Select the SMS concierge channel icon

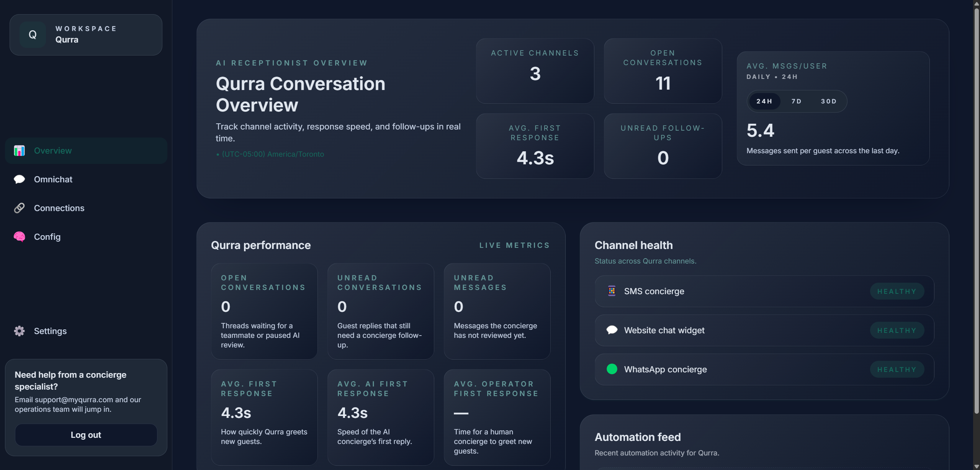[611, 291]
